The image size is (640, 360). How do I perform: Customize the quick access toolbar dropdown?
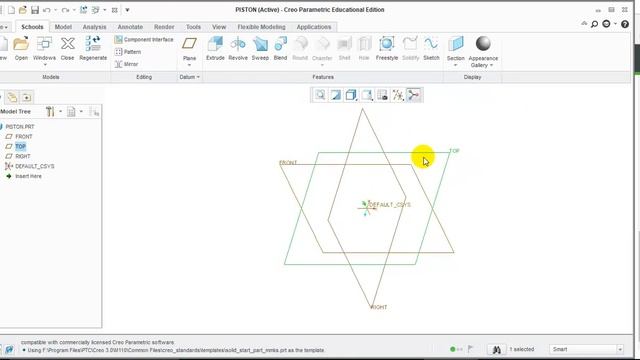(x=127, y=10)
